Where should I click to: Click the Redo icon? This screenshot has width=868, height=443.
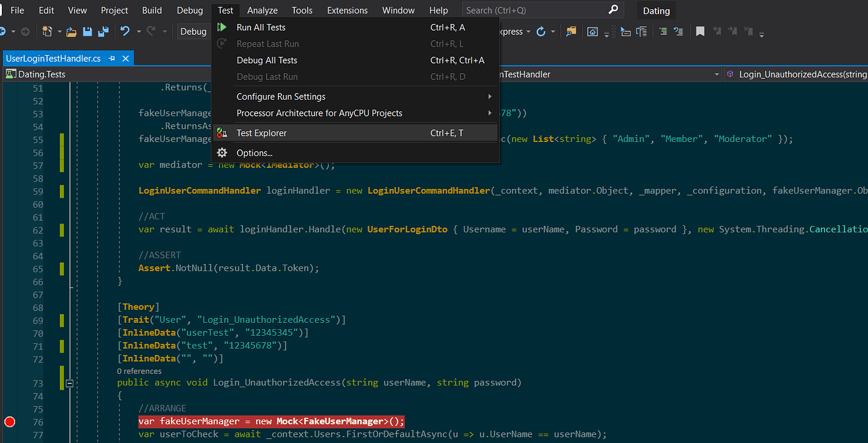152,32
